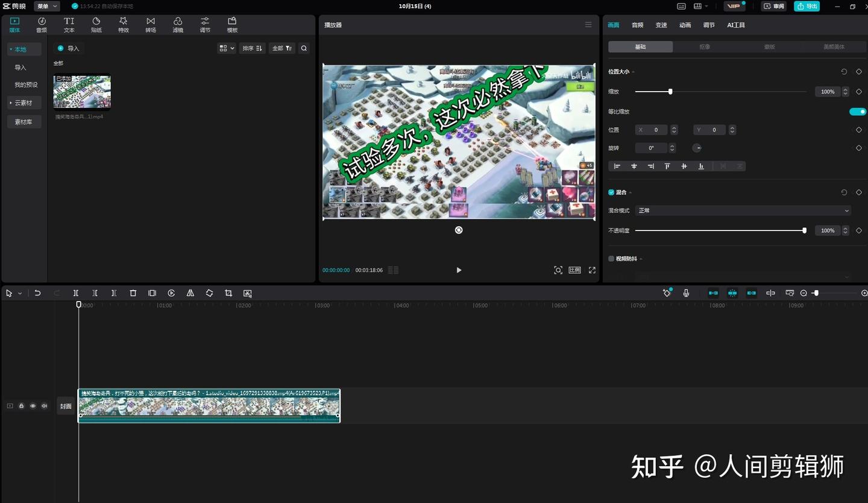The width and height of the screenshot is (868, 503).
Task: Click the keyboard shortcuts icon
Action: point(681,6)
